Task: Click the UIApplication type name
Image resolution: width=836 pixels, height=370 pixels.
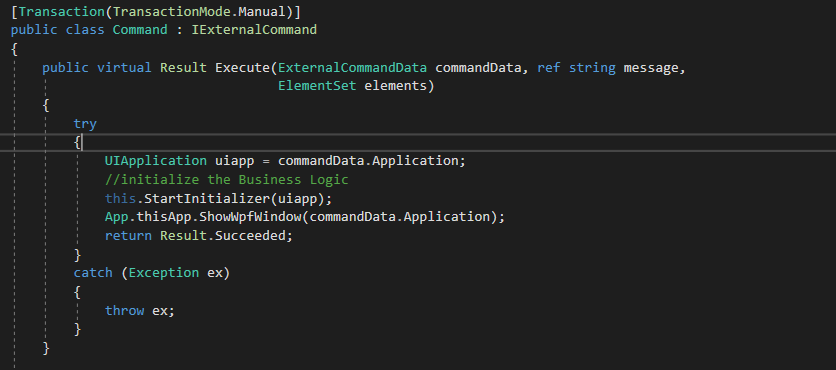Action: 156,160
